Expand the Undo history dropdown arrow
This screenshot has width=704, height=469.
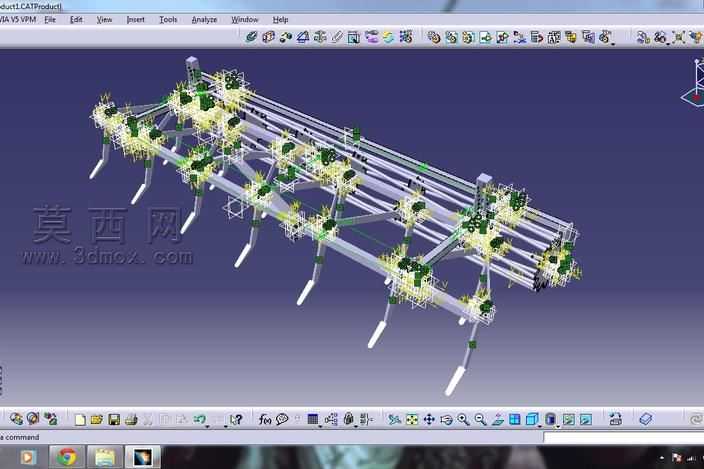pyautogui.click(x=207, y=426)
